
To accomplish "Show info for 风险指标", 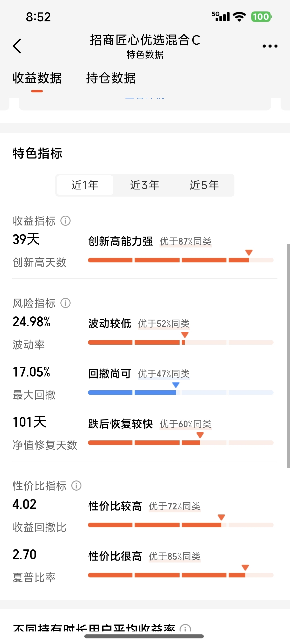I will [66, 303].
